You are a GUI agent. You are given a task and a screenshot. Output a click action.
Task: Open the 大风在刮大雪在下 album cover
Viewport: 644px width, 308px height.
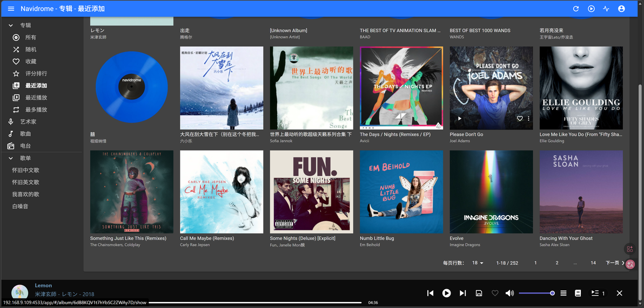point(222,88)
